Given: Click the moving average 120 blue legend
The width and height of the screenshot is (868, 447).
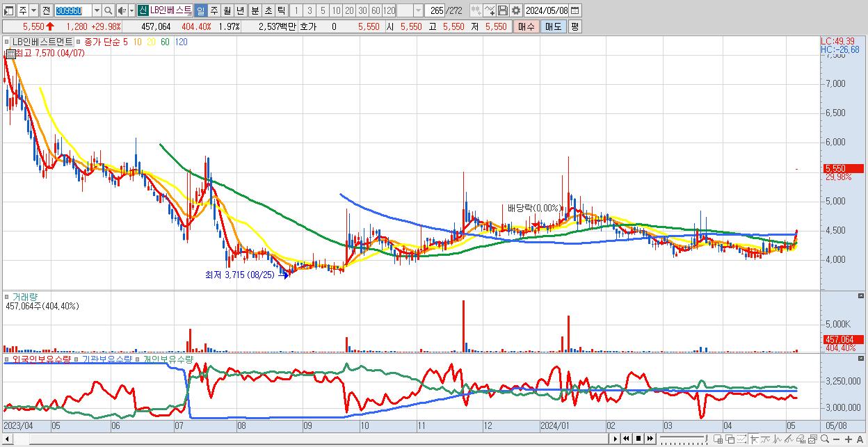Looking at the screenshot, I should [x=181, y=42].
